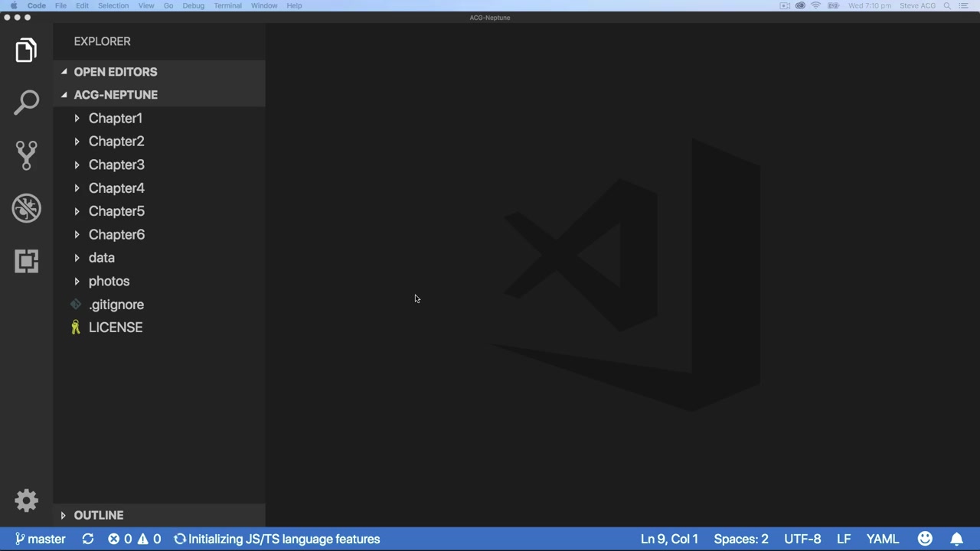Open macOS Notification Center icon

point(964,5)
